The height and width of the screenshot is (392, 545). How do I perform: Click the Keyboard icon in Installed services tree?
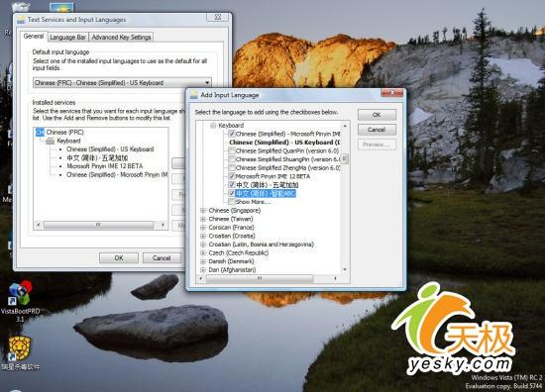point(51,141)
